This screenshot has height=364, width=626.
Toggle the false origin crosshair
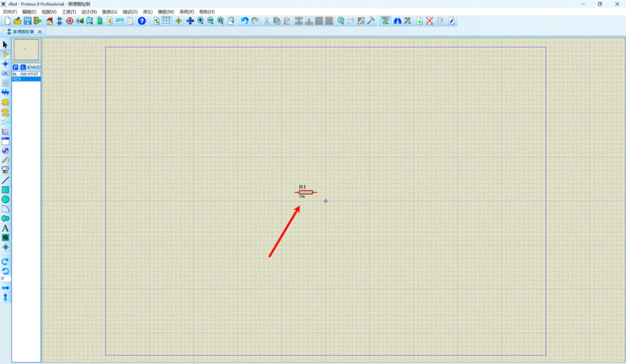coord(178,20)
